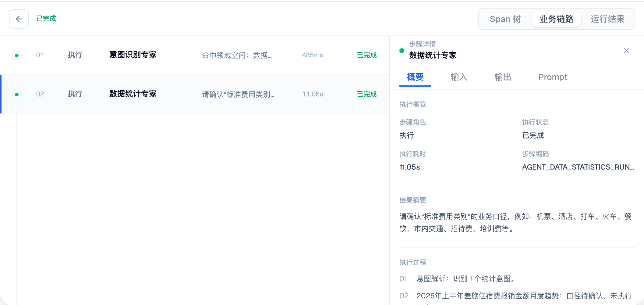
Task: Click the 结果摘要 paragraph text
Action: (x=515, y=223)
